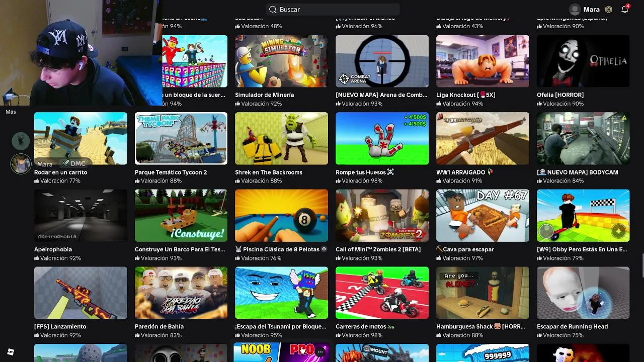
Task: Open the Carreras de motos thumbnail
Action: pyautogui.click(x=382, y=293)
